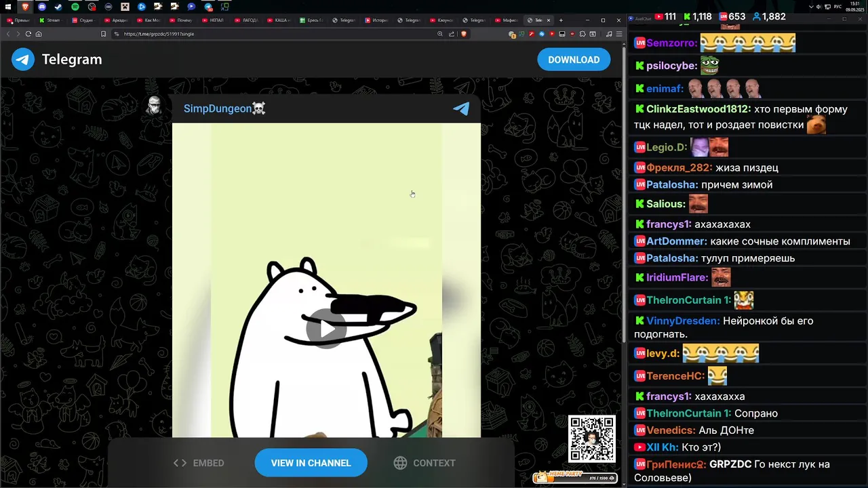Screen dimensions: 868x488
Task: Switch to the НЕПАЛ tab
Action: pos(214,20)
